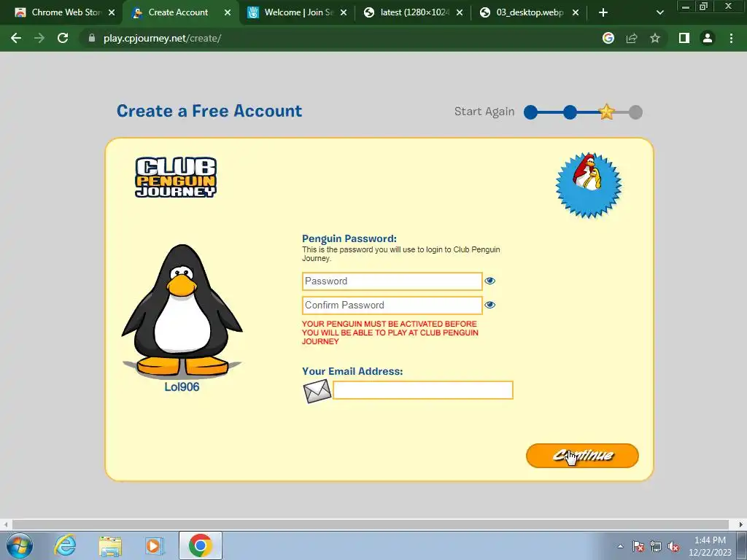The width and height of the screenshot is (747, 560).
Task: Open the taskbar clock showing 1:44 PM
Action: click(x=710, y=546)
